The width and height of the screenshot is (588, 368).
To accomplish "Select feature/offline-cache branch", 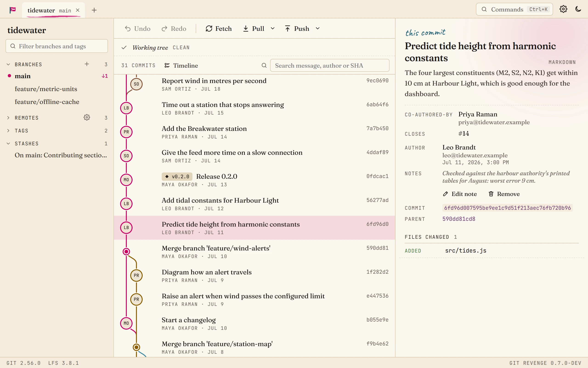I will click(57, 102).
